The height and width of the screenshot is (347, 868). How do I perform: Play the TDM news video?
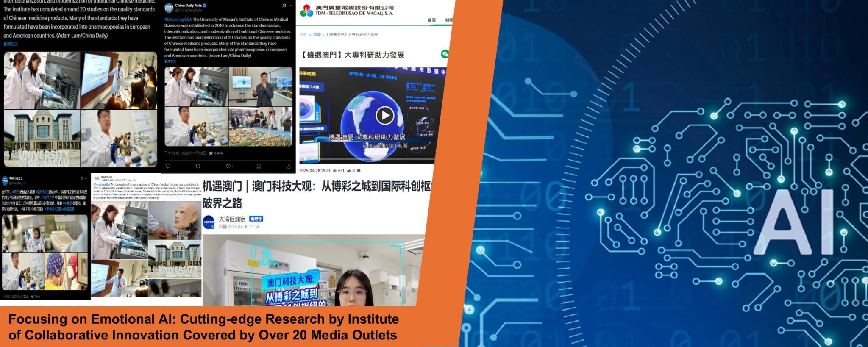(385, 115)
